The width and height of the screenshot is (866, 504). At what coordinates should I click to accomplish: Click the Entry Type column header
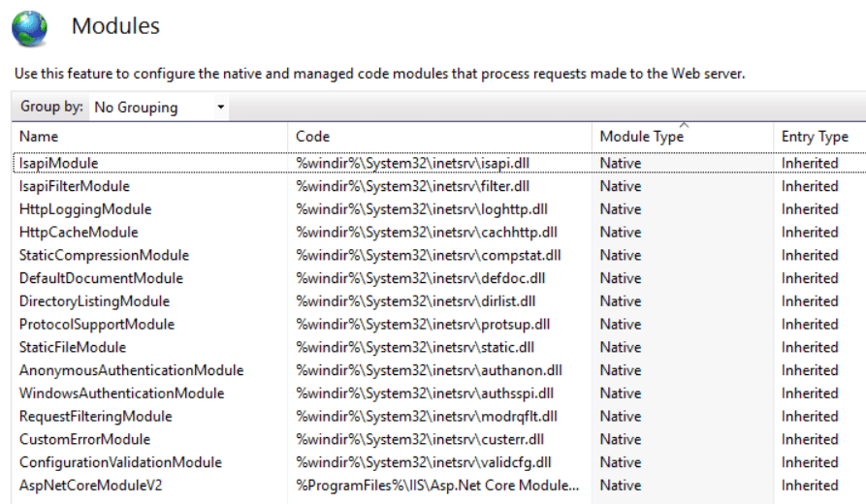[x=815, y=137]
